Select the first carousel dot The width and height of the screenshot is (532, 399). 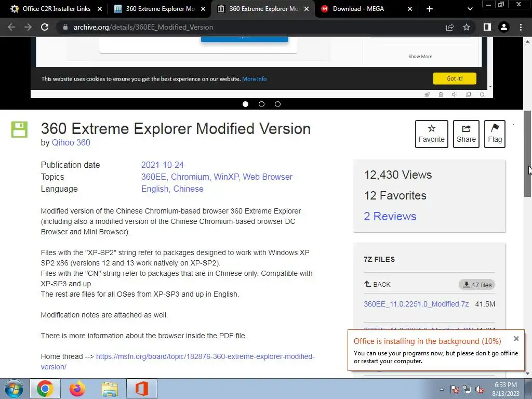(x=245, y=104)
